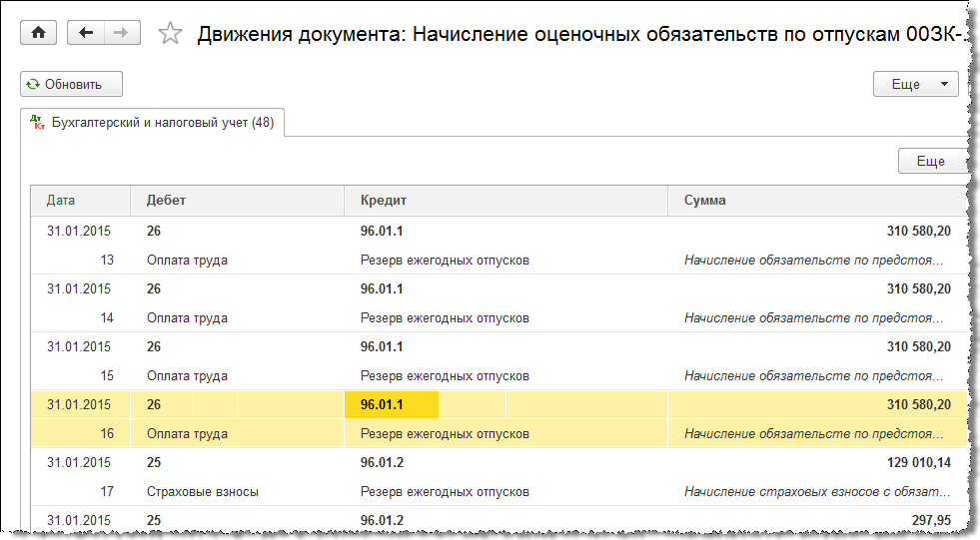Navigate forward with the right arrow

coord(121,33)
